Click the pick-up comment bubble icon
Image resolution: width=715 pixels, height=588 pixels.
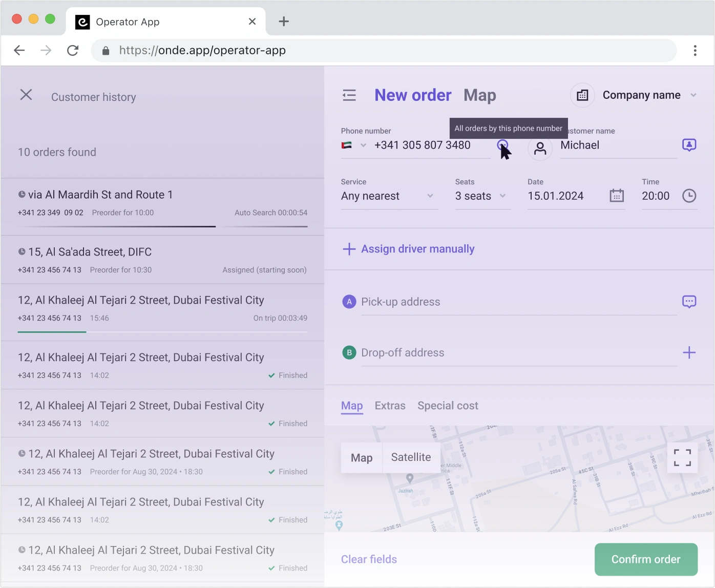tap(689, 302)
